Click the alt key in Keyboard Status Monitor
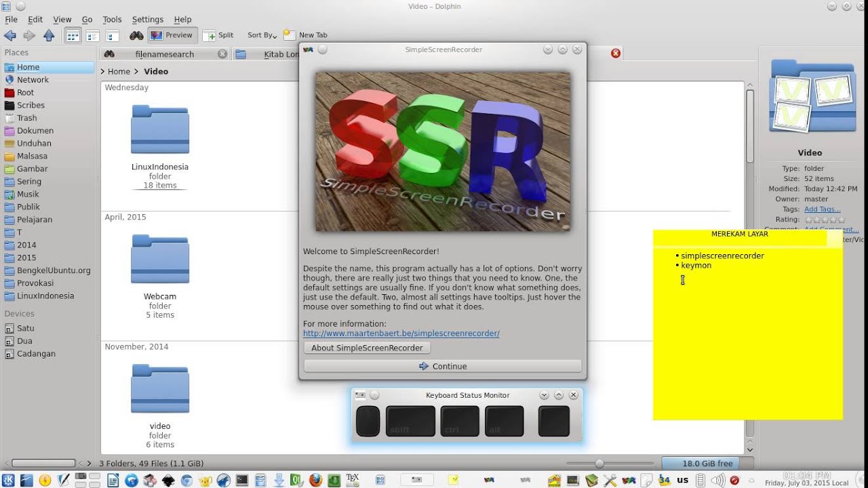Image resolution: width=868 pixels, height=488 pixels. click(505, 421)
